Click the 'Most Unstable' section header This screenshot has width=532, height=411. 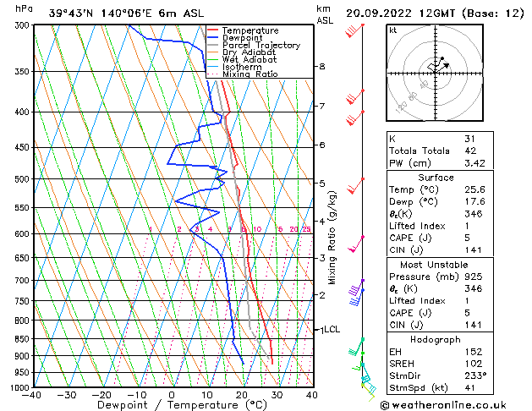tap(434, 265)
